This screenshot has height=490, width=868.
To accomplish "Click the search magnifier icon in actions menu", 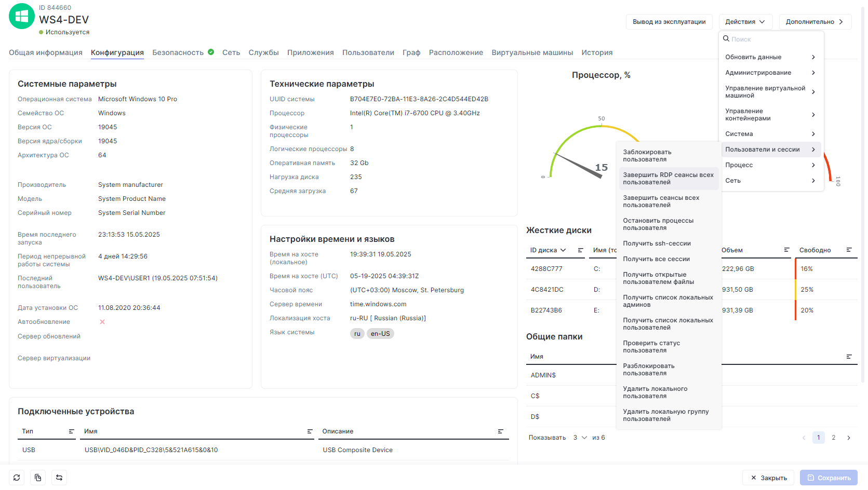I will [x=726, y=38].
